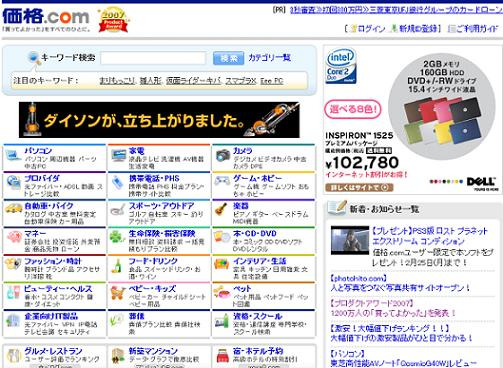Click the 楽器 guitar icon
Screen dimensions: 503x368
pyautogui.click(x=221, y=210)
